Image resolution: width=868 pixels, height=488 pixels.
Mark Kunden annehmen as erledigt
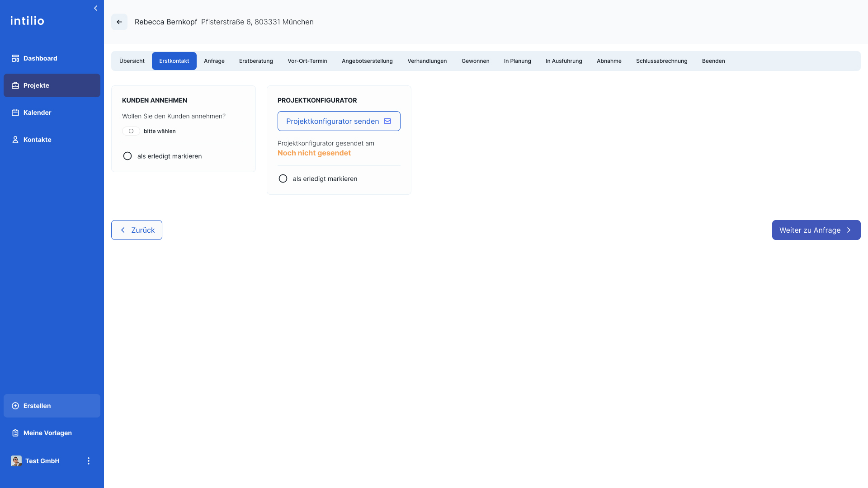pos(127,156)
